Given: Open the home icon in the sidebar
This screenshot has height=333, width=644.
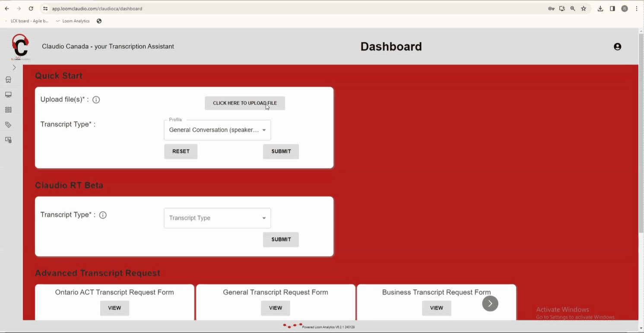Looking at the screenshot, I should (8, 80).
